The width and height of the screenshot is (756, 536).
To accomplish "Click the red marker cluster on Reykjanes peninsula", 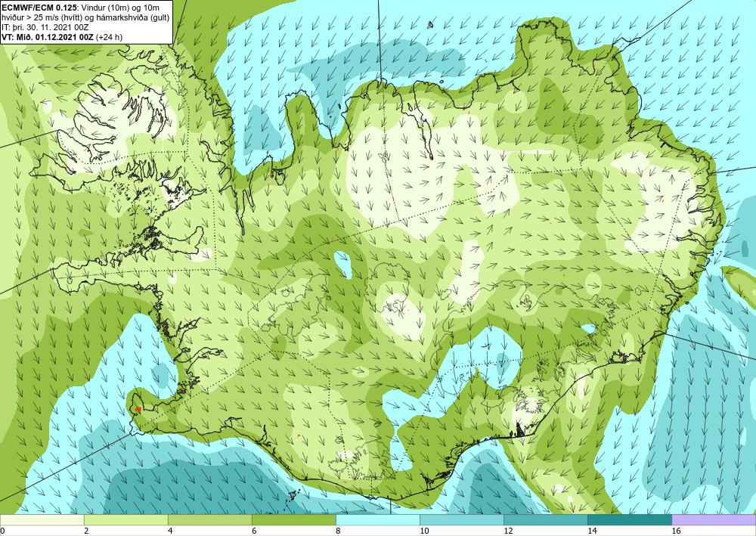I will [x=138, y=409].
